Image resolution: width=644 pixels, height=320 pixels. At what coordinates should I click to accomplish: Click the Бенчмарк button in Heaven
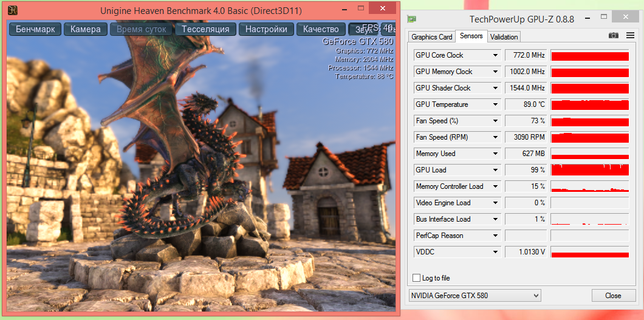coord(35,29)
